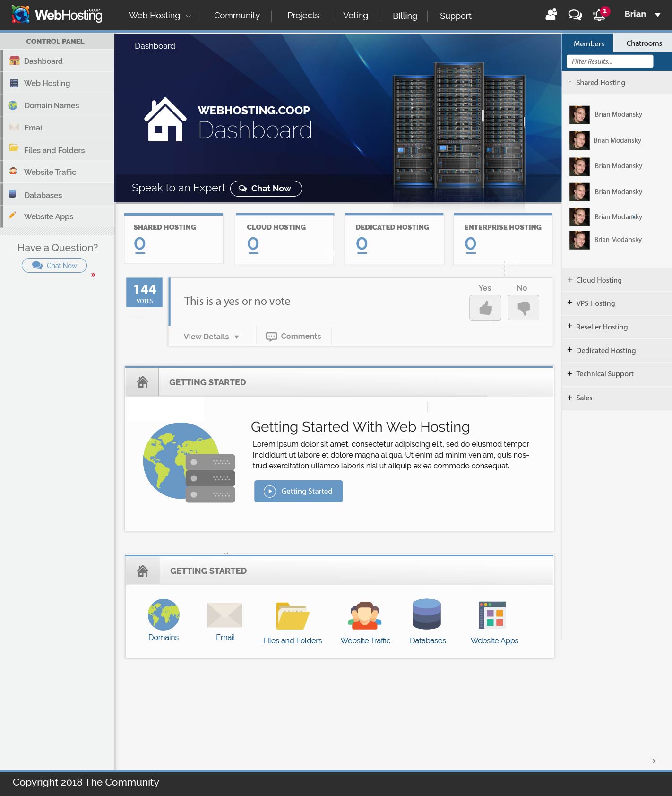Open the Shared Hosting count link
Image resolution: width=672 pixels, height=796 pixels.
pyautogui.click(x=139, y=244)
